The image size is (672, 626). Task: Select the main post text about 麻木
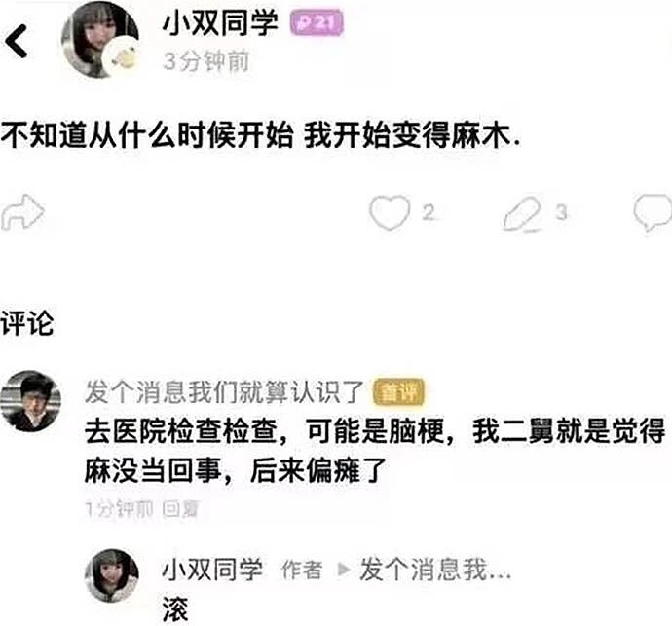pyautogui.click(x=261, y=136)
